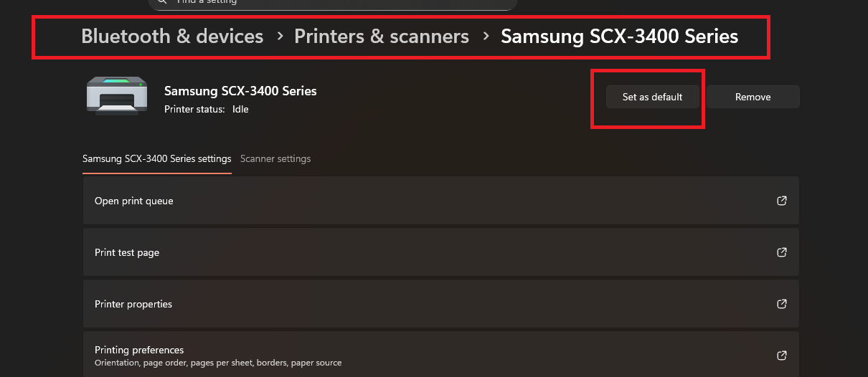Focus the Find a setting search box
The height and width of the screenshot is (377, 868).
click(x=332, y=3)
